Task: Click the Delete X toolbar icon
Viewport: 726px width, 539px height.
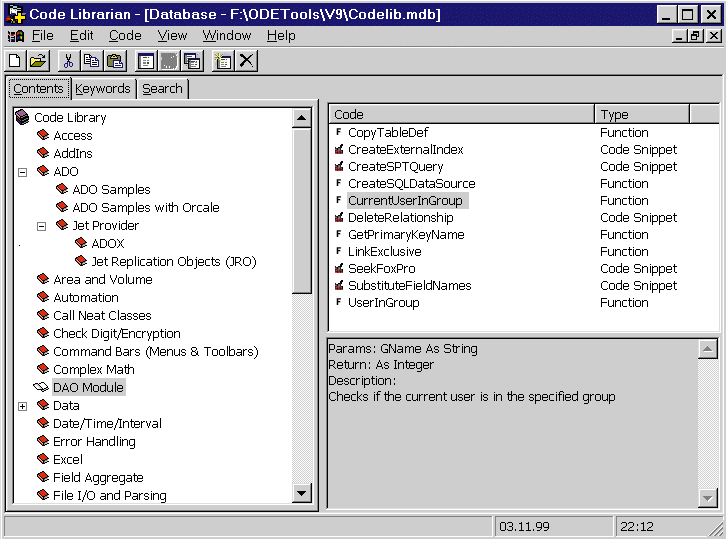Action: tap(246, 61)
